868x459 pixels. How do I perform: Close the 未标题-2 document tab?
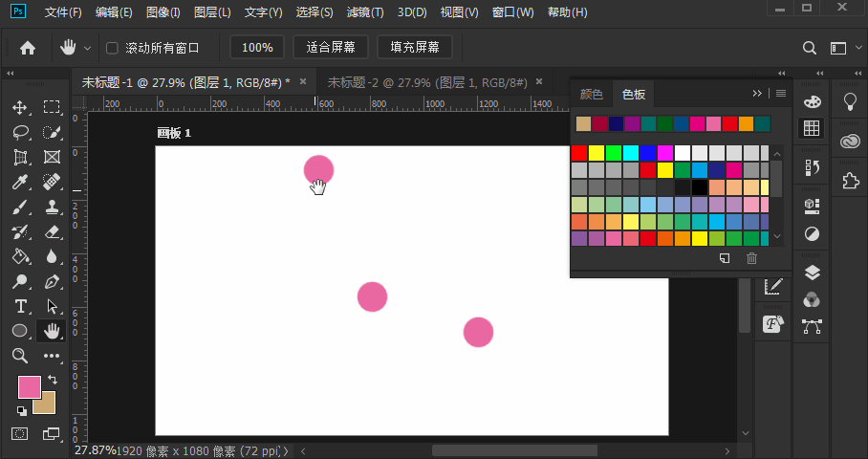(x=539, y=81)
